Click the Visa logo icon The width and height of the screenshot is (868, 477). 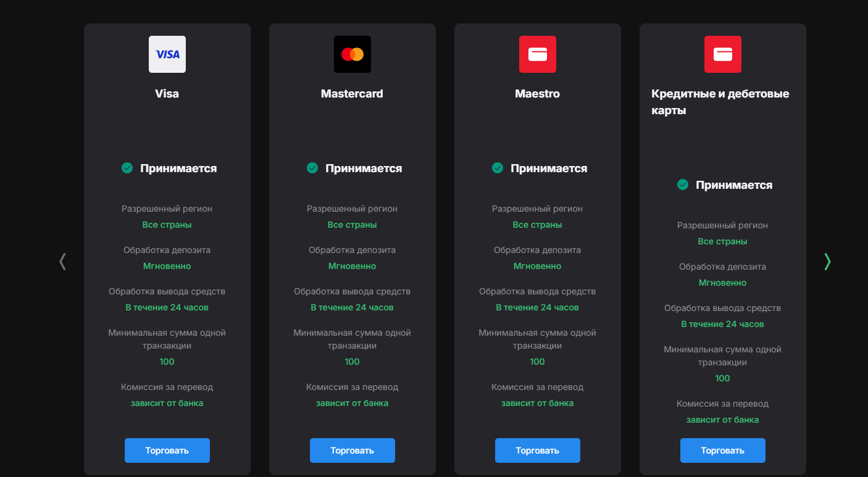point(167,54)
